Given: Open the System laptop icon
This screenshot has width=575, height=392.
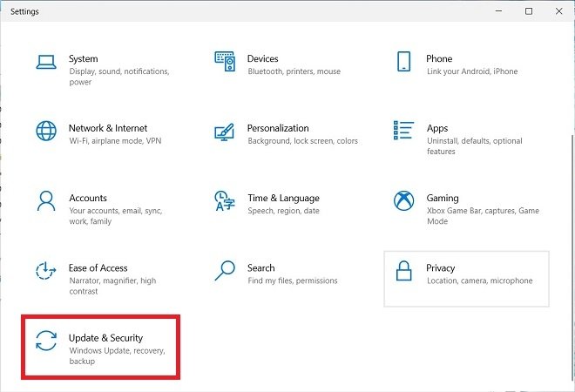Looking at the screenshot, I should coord(46,62).
